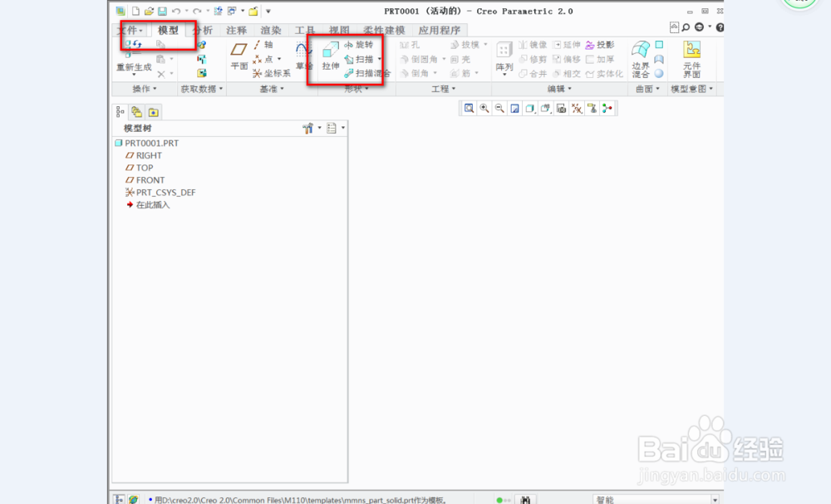Switch to the Analysis (分析) tab
This screenshot has height=504, width=831.
tap(202, 31)
